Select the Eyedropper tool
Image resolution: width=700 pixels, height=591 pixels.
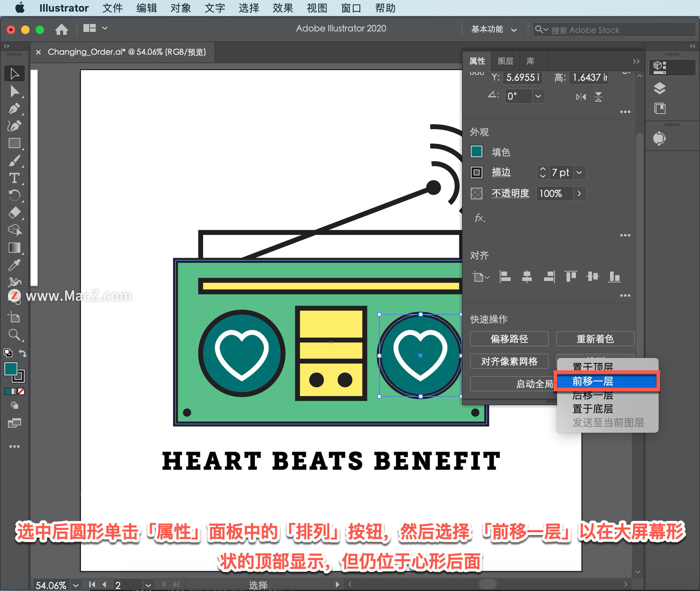point(15,265)
